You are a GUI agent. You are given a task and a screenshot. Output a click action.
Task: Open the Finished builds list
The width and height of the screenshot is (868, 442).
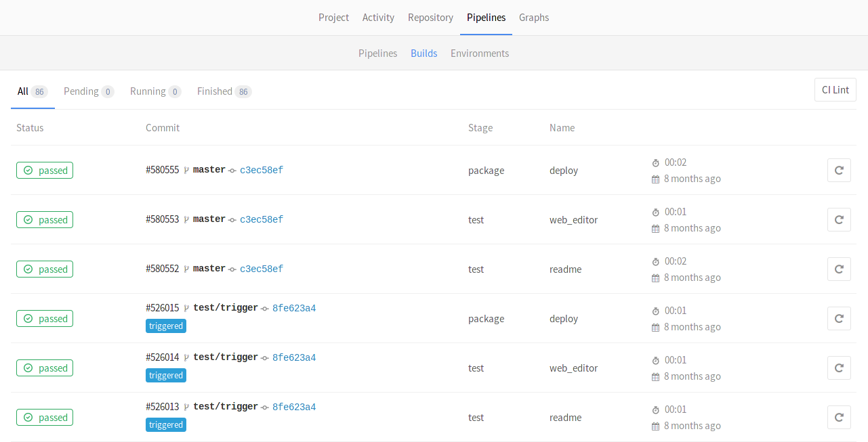(215, 91)
